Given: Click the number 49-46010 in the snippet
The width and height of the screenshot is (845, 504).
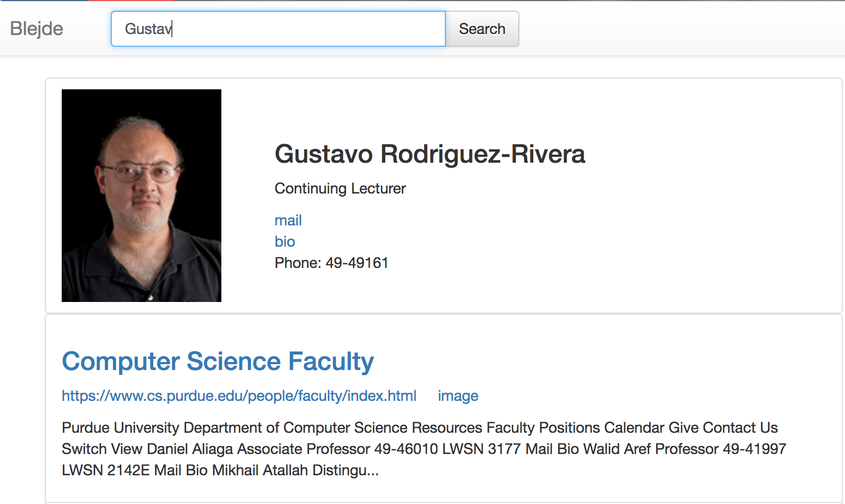Looking at the screenshot, I should pos(406,449).
